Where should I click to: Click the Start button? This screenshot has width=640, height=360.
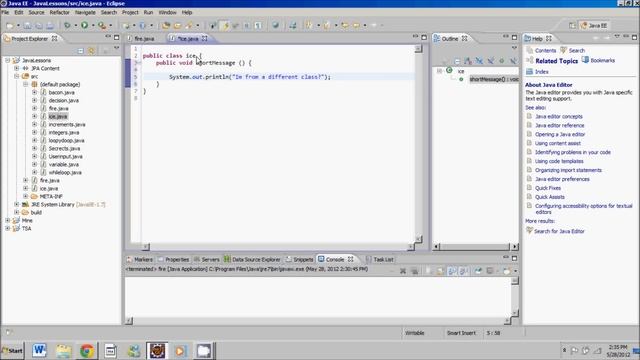pos(12,351)
